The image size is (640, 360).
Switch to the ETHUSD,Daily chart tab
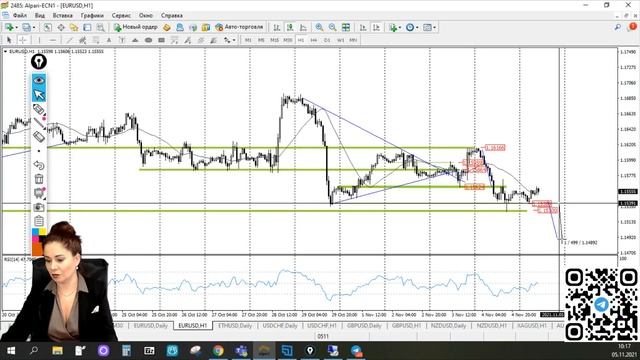pyautogui.click(x=235, y=326)
